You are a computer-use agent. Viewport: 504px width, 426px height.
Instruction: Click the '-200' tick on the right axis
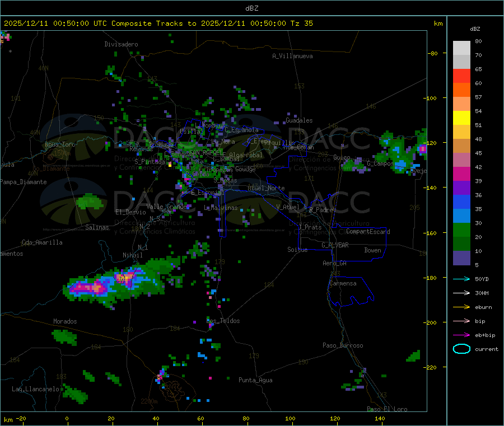[x=430, y=322]
